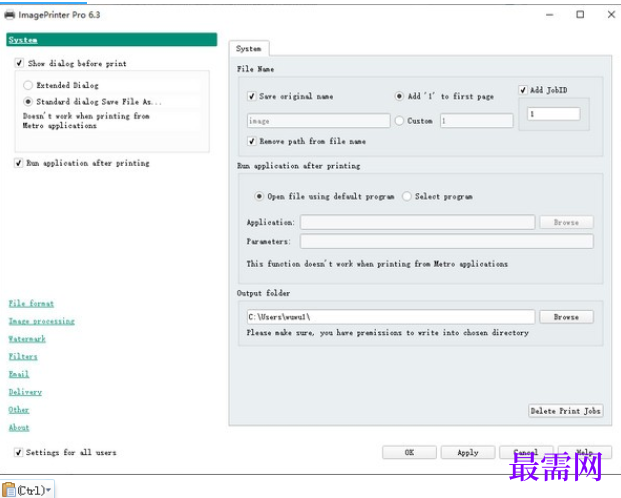This screenshot has width=621, height=498.
Task: Click the Help button
Action: point(585,452)
